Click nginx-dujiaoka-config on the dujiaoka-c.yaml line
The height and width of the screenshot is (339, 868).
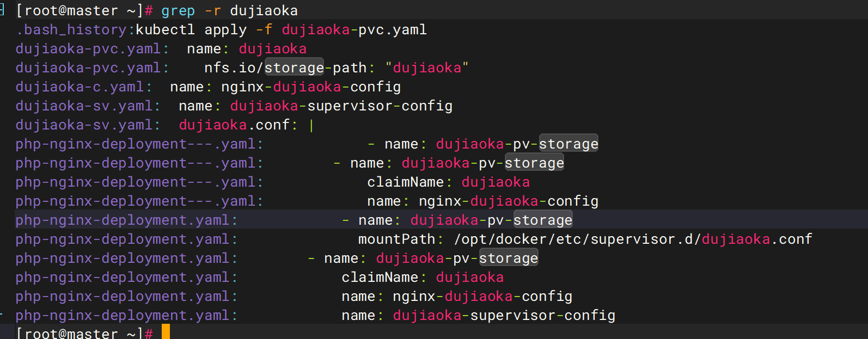310,87
